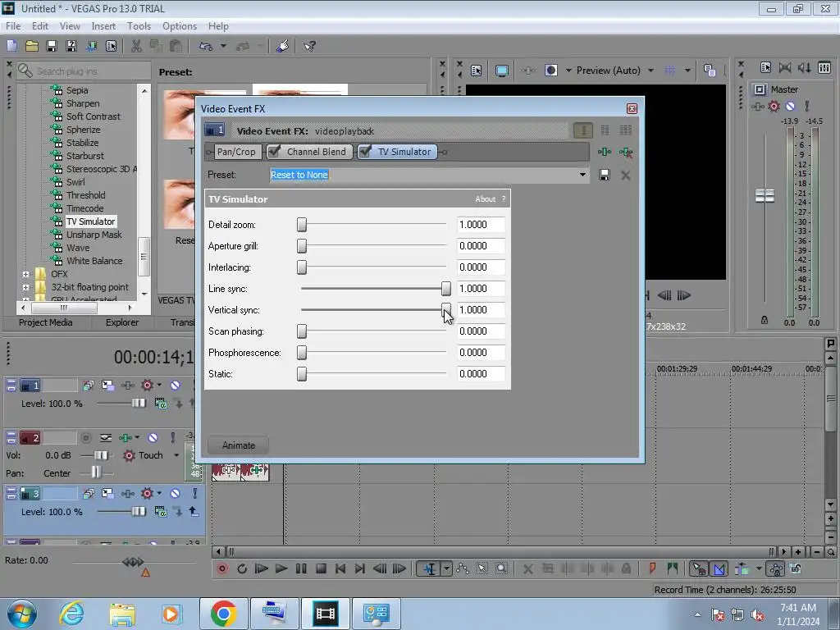This screenshot has width=840, height=630.
Task: Arm audio track 2 for recording
Action: (x=85, y=438)
